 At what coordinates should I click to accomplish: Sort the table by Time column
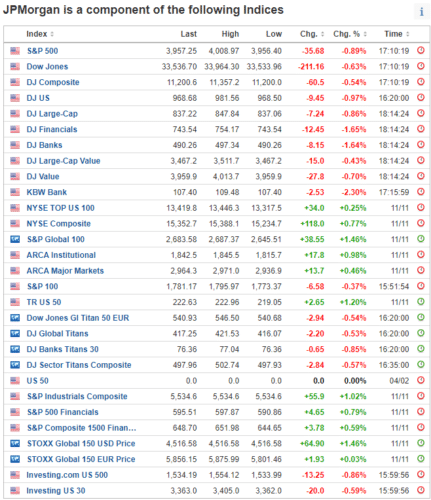pyautogui.click(x=397, y=34)
